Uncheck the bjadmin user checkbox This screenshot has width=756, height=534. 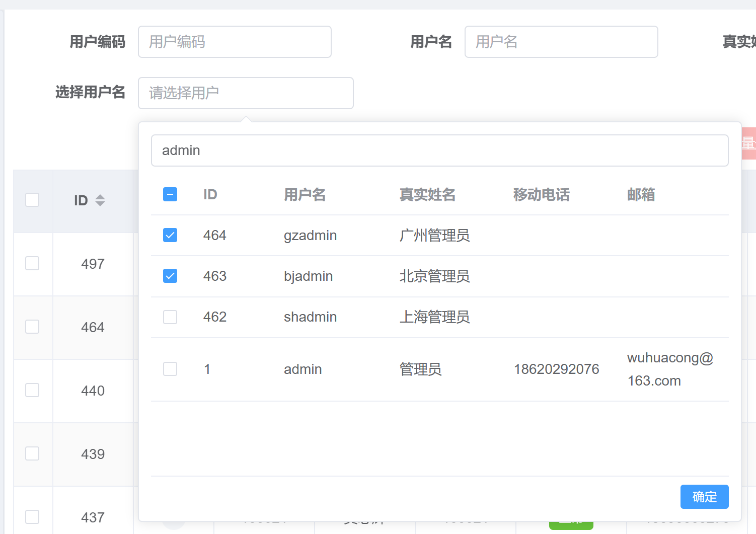tap(170, 275)
